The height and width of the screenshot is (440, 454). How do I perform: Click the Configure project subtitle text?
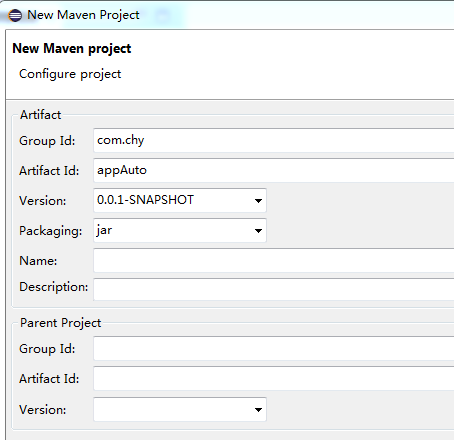pyautogui.click(x=70, y=74)
